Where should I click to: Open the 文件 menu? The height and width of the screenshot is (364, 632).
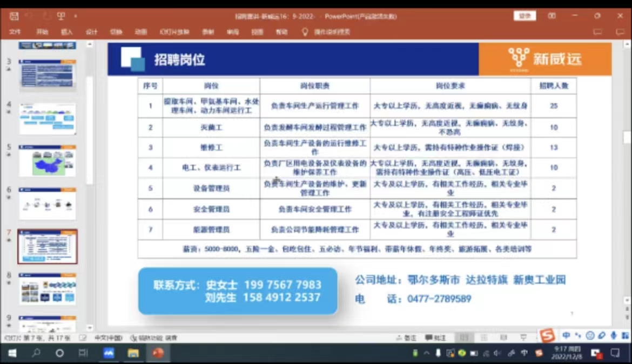pyautogui.click(x=15, y=32)
